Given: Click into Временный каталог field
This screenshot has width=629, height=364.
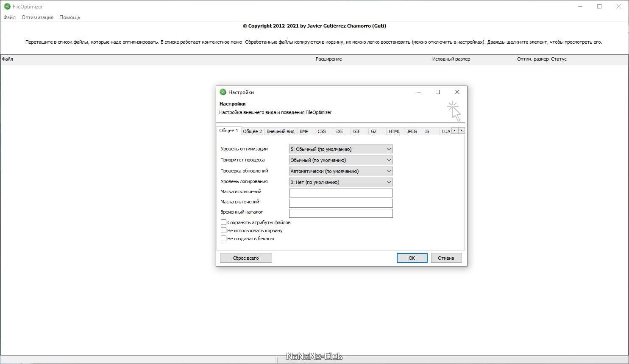Looking at the screenshot, I should [x=341, y=213].
